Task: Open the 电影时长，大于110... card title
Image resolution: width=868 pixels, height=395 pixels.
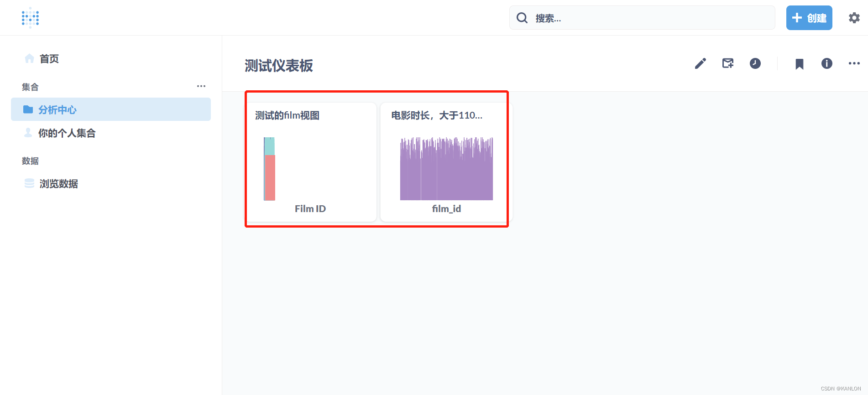Action: point(437,115)
